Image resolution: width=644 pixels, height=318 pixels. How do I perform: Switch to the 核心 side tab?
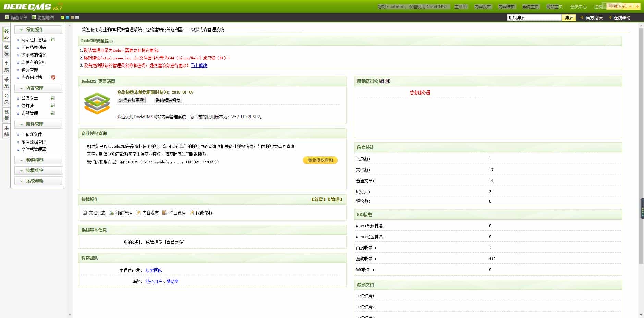coord(7,34)
